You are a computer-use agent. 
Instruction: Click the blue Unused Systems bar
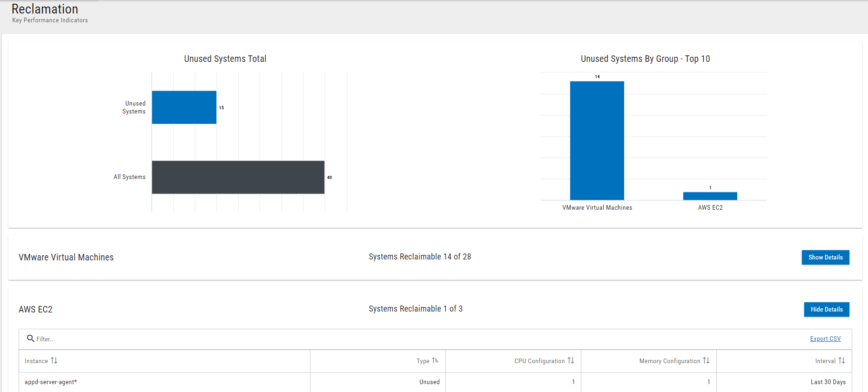tap(184, 107)
